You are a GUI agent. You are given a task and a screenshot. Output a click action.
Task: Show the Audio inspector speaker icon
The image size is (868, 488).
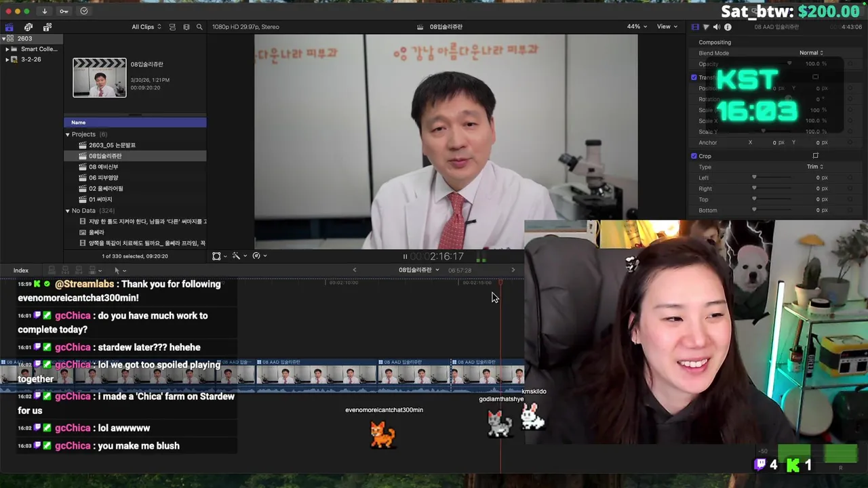pos(717,27)
